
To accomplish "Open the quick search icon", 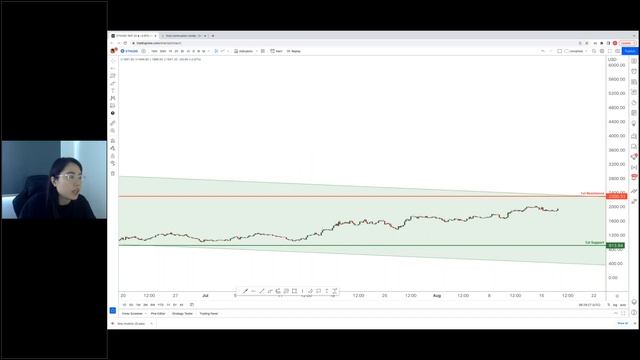I will [x=594, y=51].
